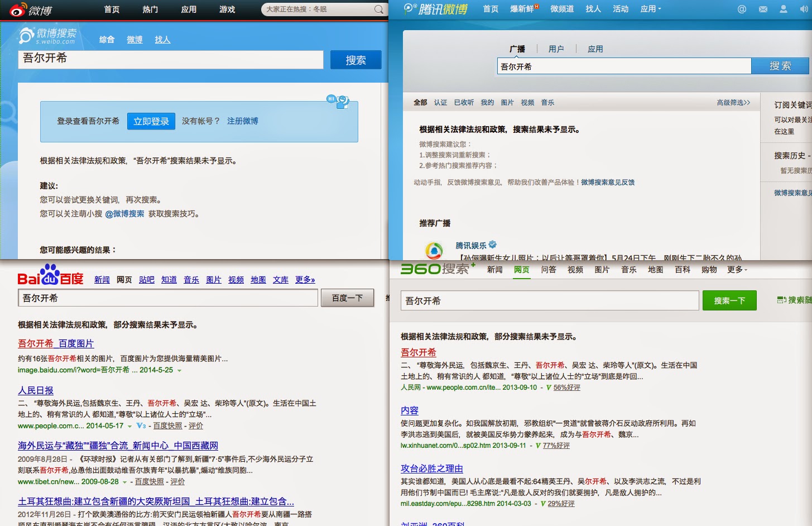Open the s.weibo.com Weibo Search logo
The height and width of the screenshot is (526, 812).
point(48,36)
